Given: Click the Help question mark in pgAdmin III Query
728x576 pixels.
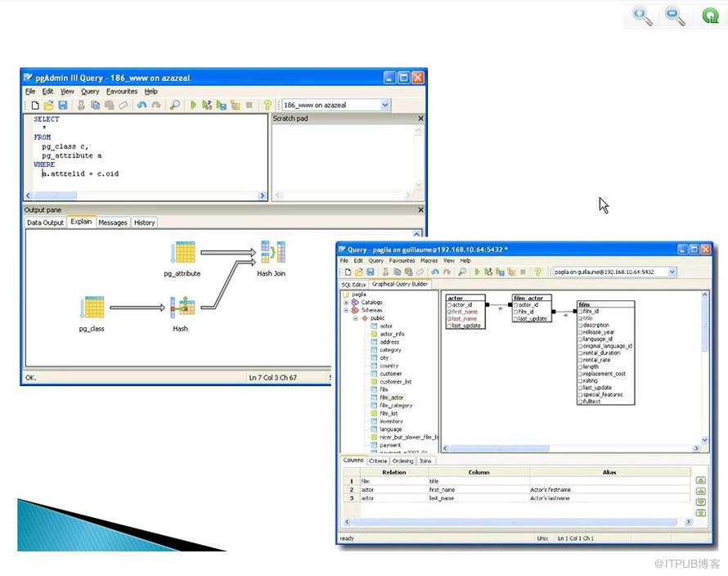Looking at the screenshot, I should (x=267, y=106).
